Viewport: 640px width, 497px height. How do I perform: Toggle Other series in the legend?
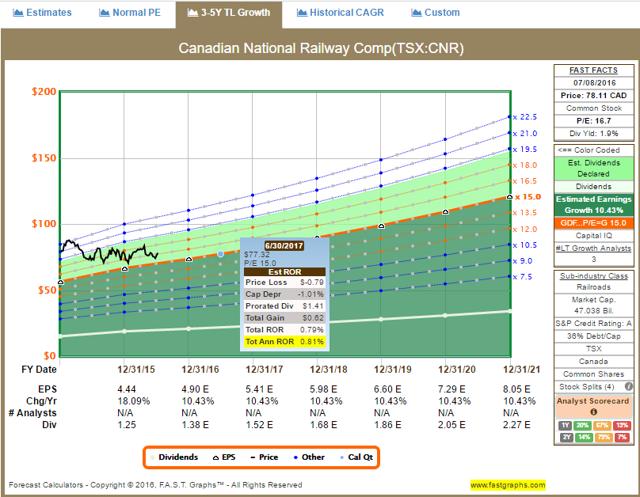pyautogui.click(x=309, y=457)
